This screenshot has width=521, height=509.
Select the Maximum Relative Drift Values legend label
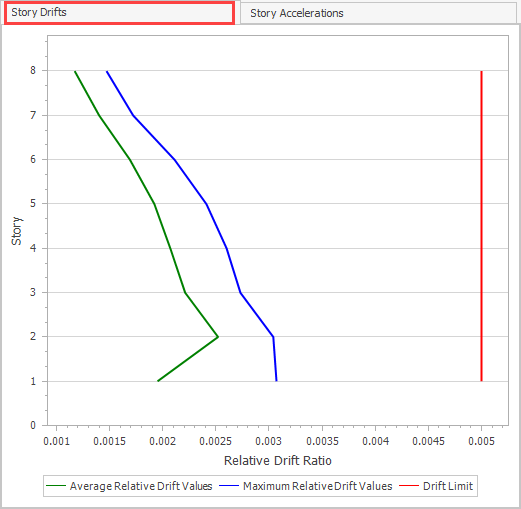click(x=318, y=486)
